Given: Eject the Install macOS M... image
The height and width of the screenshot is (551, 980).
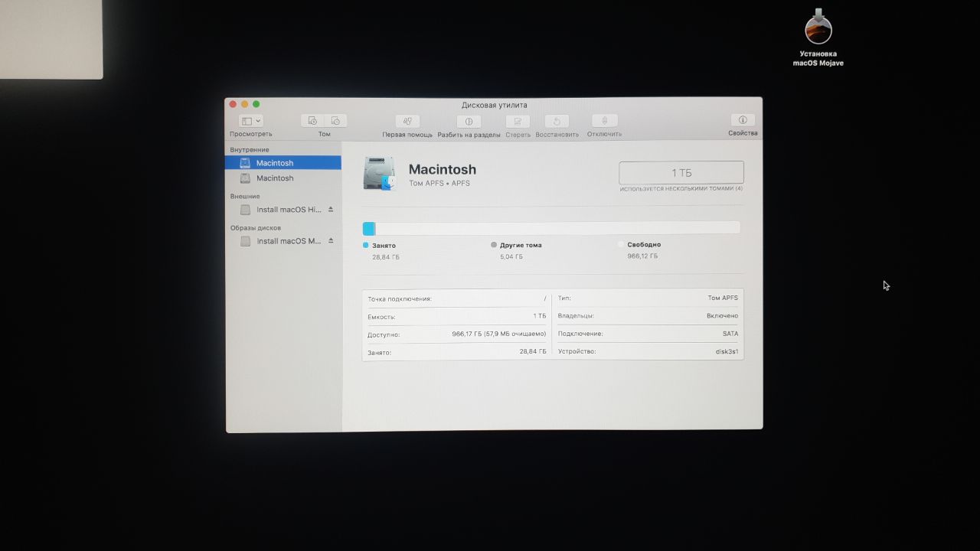Looking at the screenshot, I should [331, 240].
